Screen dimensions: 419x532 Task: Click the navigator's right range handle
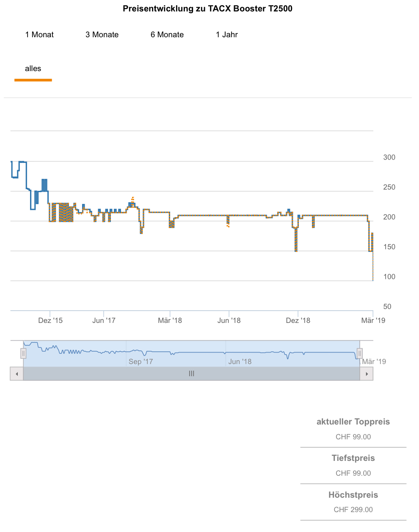359,353
